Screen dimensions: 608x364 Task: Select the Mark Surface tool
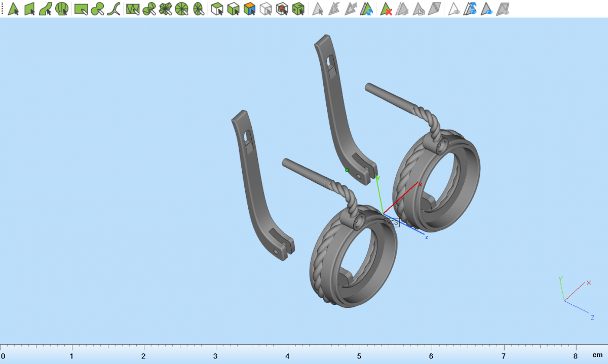click(46, 9)
